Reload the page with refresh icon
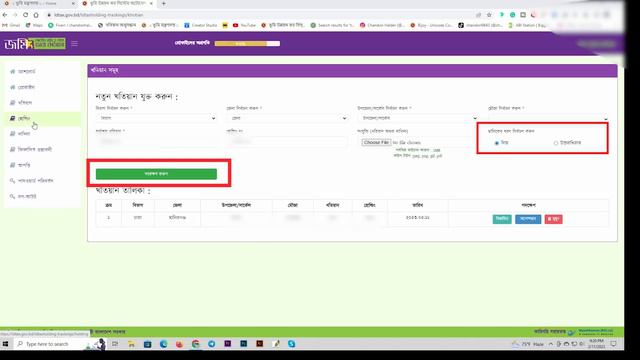 [25, 15]
